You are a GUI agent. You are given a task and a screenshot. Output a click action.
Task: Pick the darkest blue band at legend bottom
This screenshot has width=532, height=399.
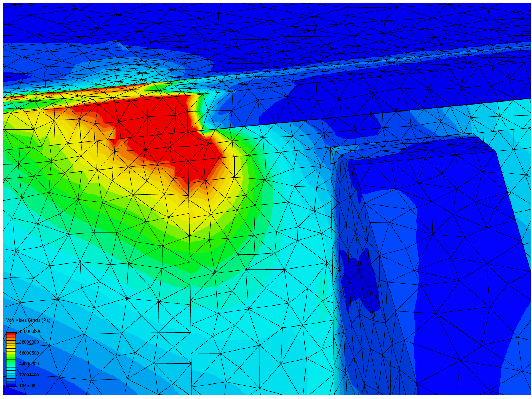[11, 385]
